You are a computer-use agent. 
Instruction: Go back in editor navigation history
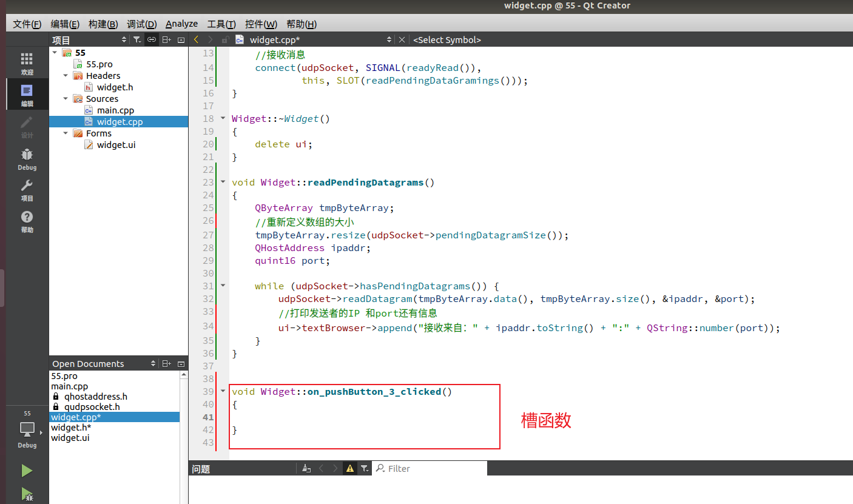(x=196, y=39)
